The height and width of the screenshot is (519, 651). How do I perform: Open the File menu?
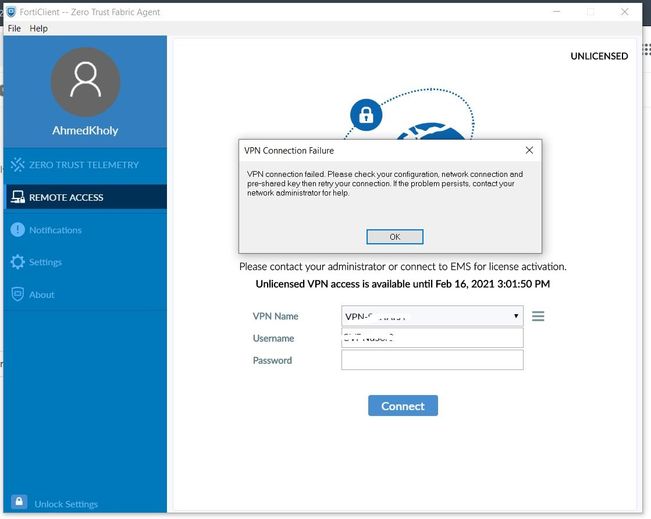pyautogui.click(x=14, y=28)
